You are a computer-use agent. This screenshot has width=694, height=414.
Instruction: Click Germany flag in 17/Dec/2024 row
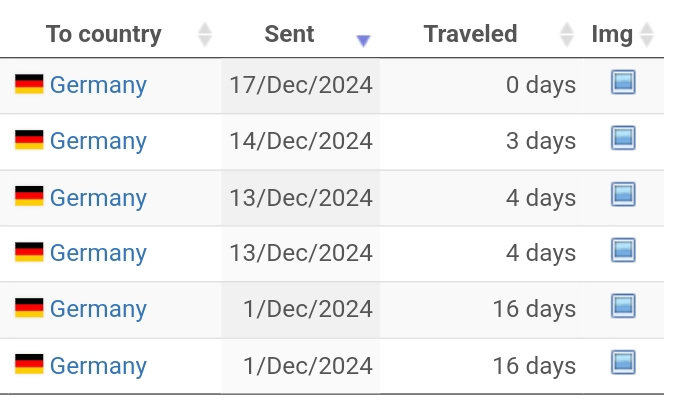29,84
